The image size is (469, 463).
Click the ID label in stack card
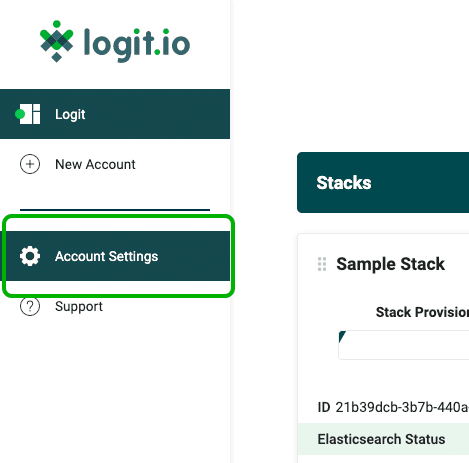(324, 407)
